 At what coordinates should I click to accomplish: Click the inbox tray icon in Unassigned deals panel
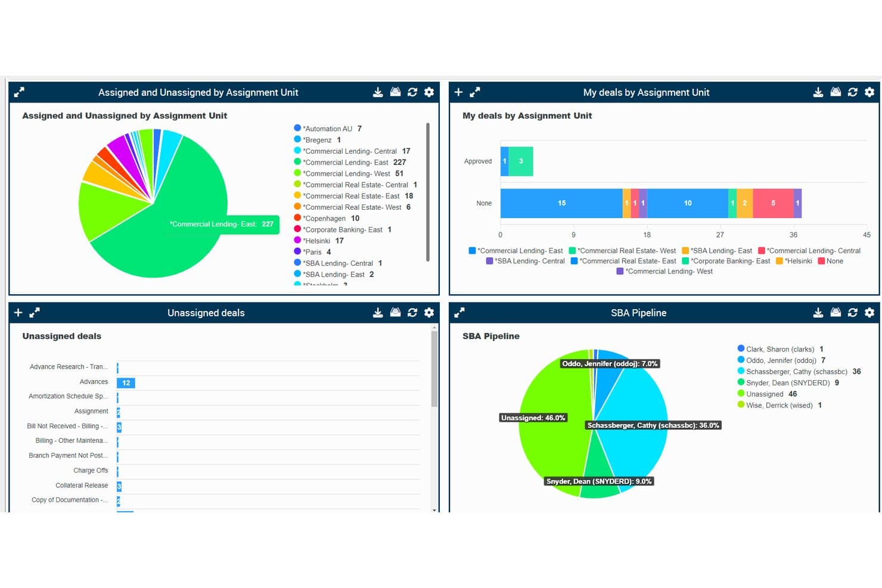(x=395, y=313)
